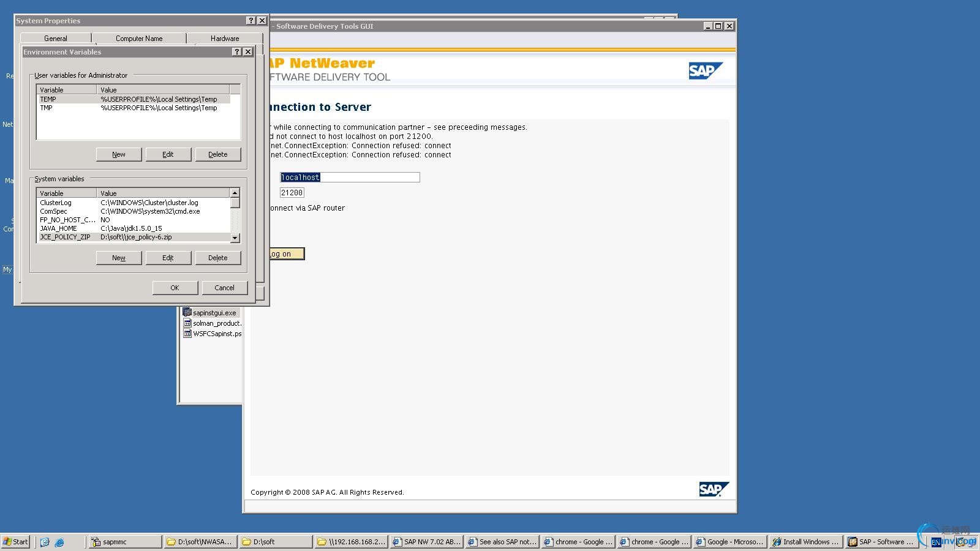This screenshot has height=551, width=980.
Task: Select the TEMP user variable row
Action: [x=134, y=99]
